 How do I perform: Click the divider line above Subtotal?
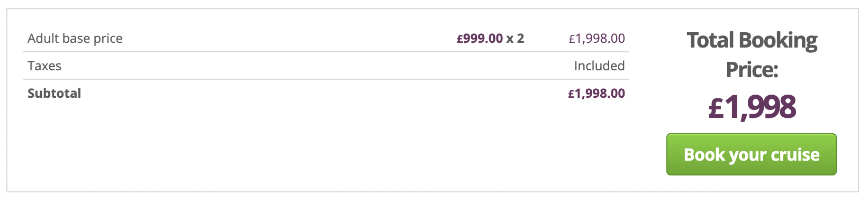326,79
